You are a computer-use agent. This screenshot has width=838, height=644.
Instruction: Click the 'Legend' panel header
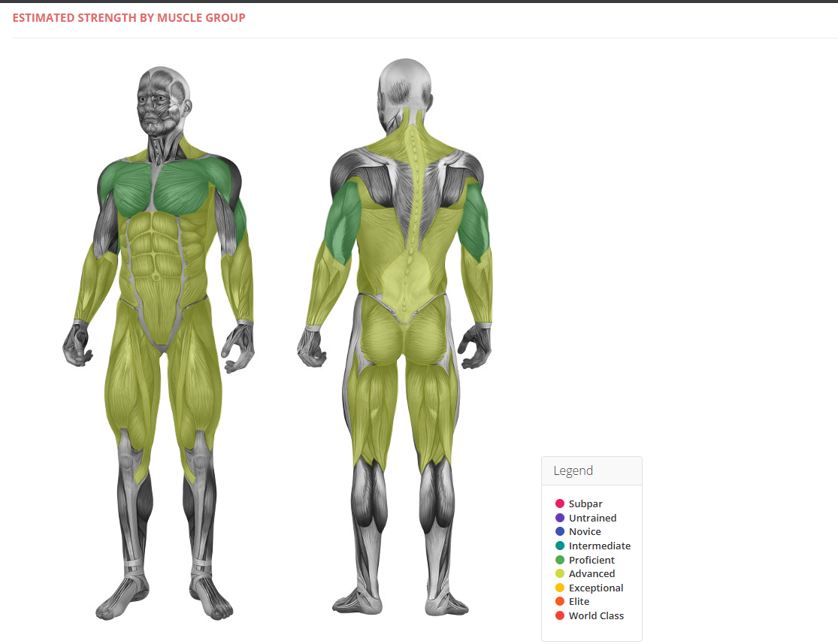(x=591, y=471)
